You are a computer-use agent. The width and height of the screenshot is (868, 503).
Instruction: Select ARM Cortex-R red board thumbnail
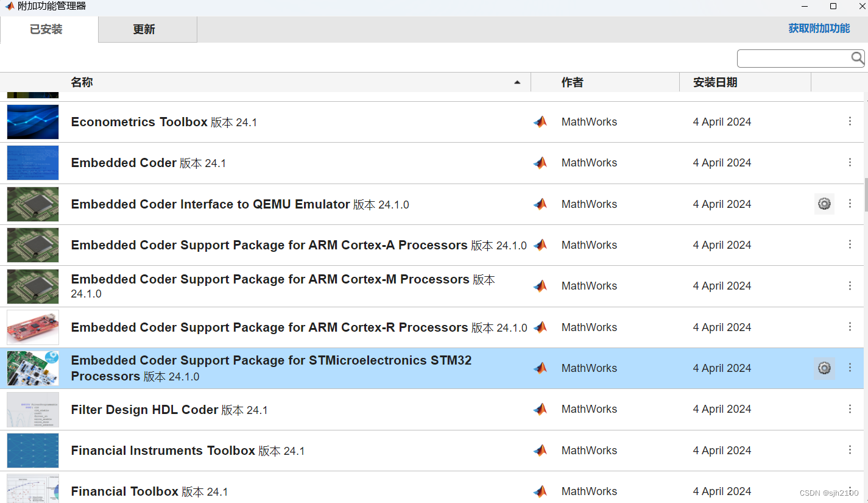point(33,327)
